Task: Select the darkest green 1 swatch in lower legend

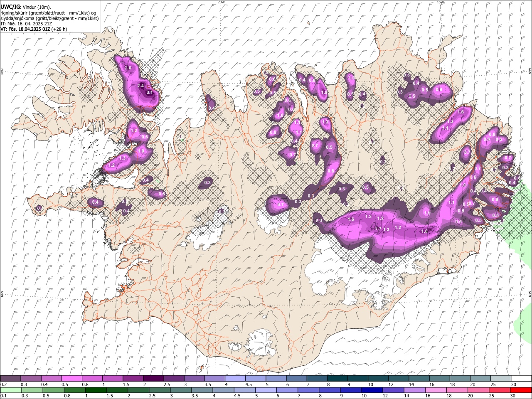Action: click(x=96, y=390)
